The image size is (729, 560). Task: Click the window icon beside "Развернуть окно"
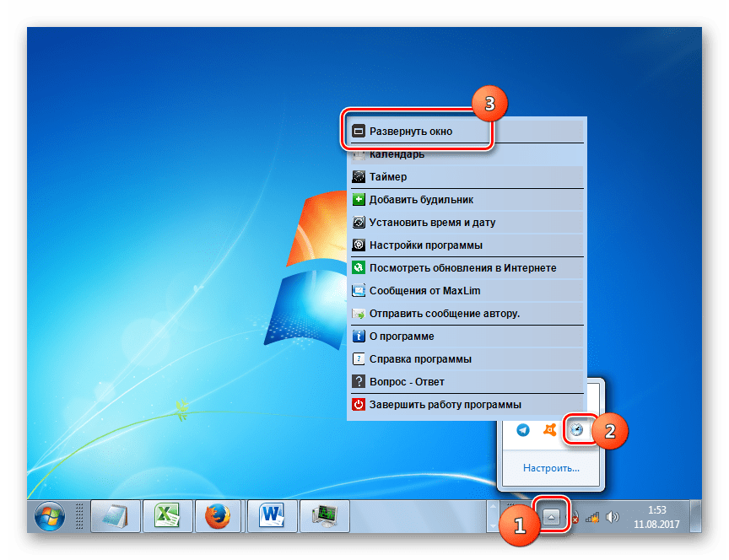[359, 132]
